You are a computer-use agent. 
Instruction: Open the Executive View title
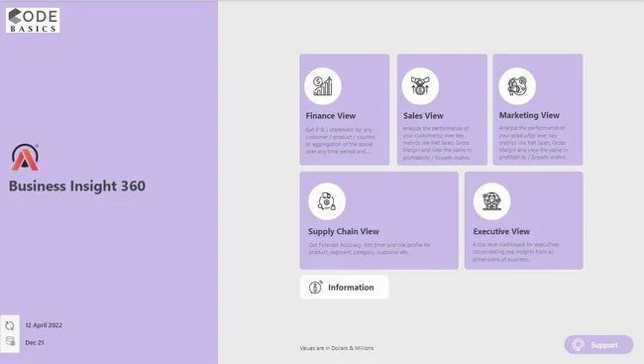tap(501, 231)
